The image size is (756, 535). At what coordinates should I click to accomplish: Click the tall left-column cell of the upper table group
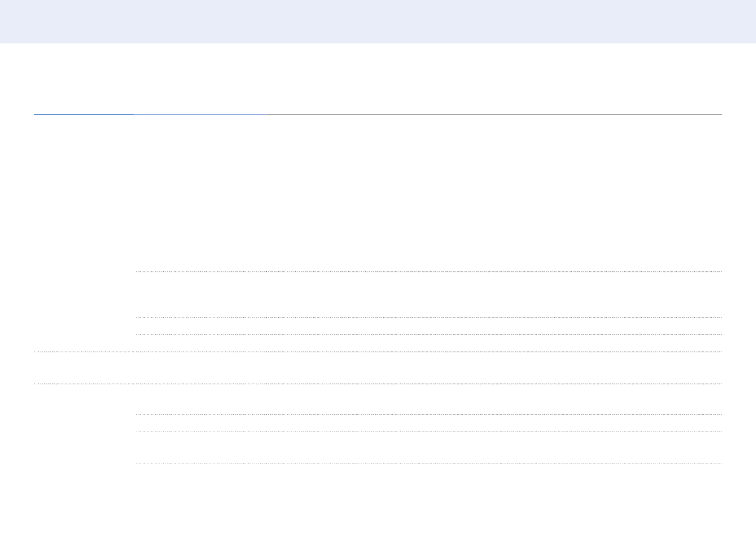(84, 232)
